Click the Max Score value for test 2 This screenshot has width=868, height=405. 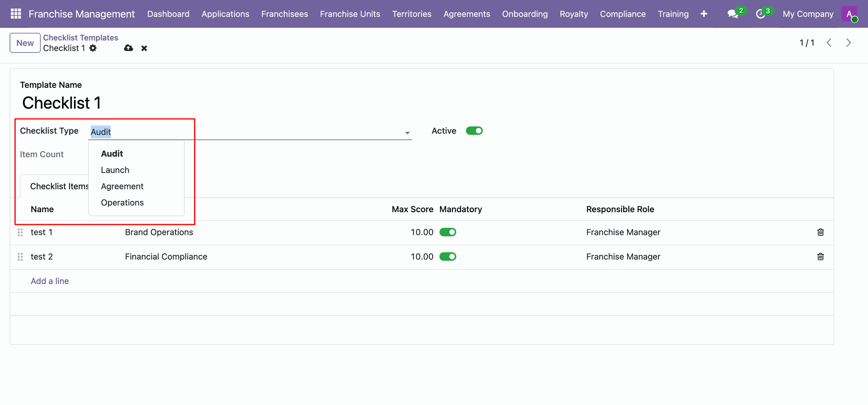[x=422, y=257]
